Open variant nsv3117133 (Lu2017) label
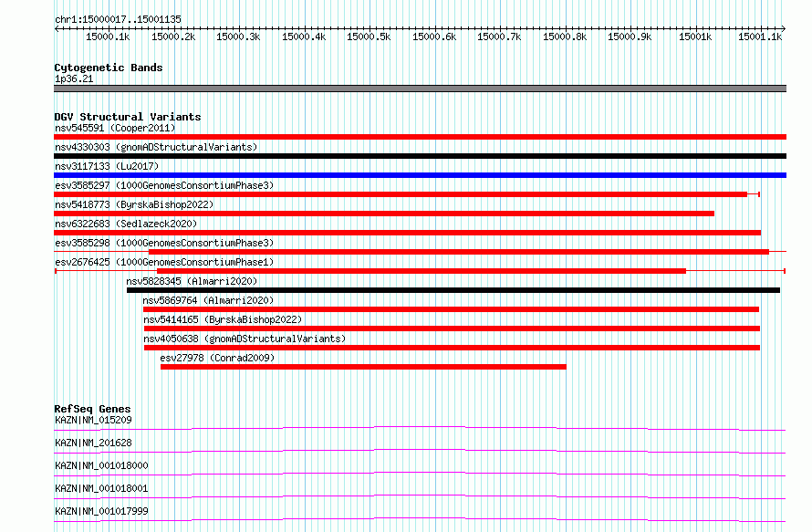This screenshot has width=812, height=532. tap(107, 166)
